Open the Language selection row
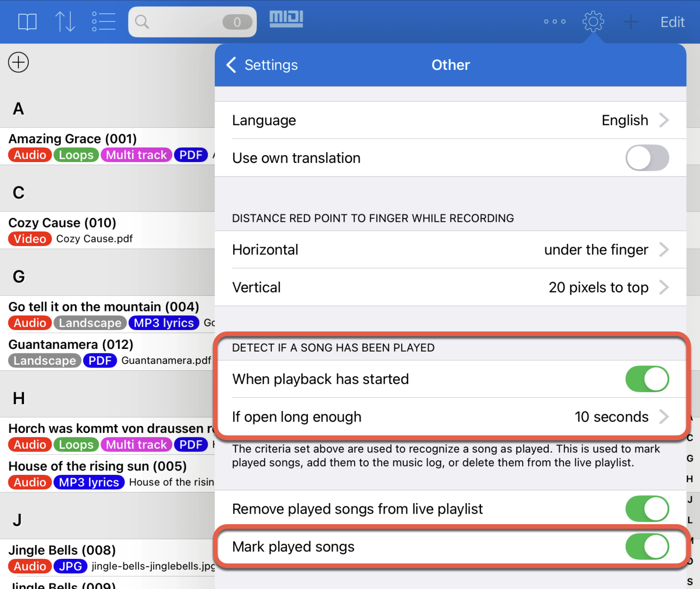 coord(450,121)
